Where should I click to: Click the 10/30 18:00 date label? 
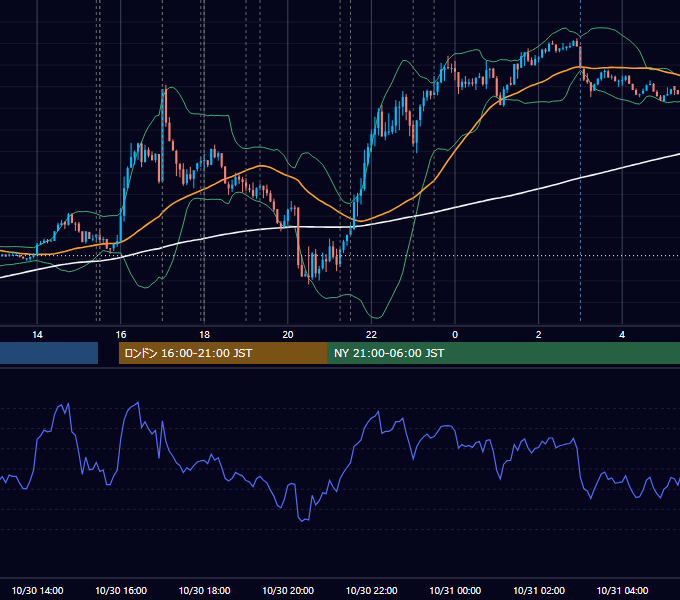204,590
